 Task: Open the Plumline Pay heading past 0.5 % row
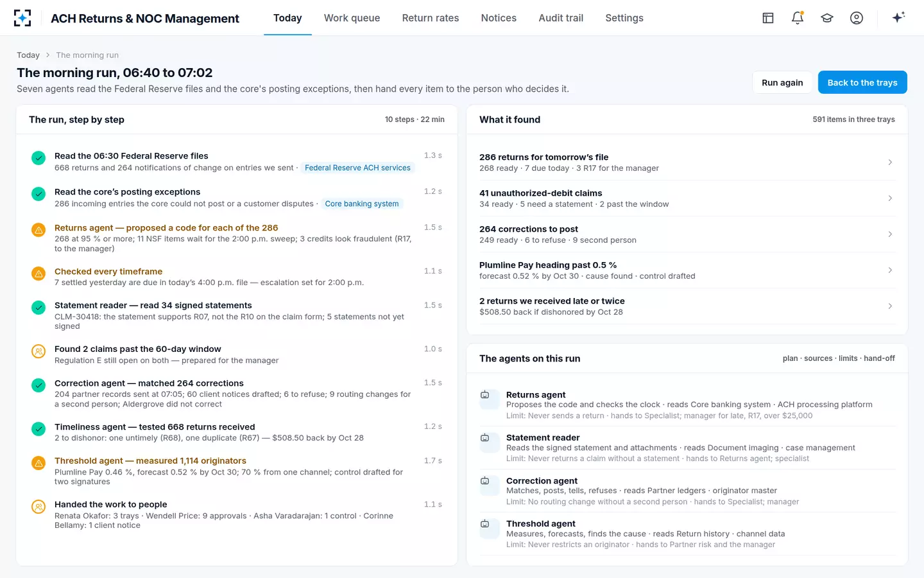tap(687, 270)
